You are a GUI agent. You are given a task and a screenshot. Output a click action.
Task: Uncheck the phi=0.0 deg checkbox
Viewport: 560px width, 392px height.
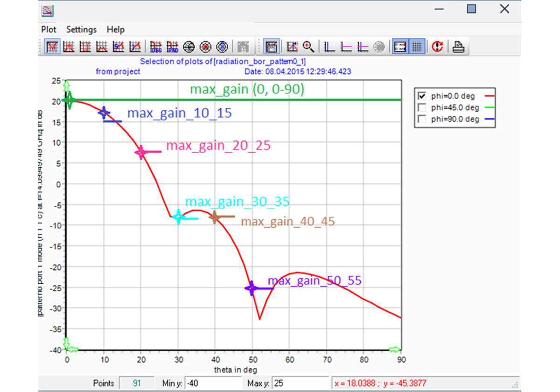click(x=422, y=96)
